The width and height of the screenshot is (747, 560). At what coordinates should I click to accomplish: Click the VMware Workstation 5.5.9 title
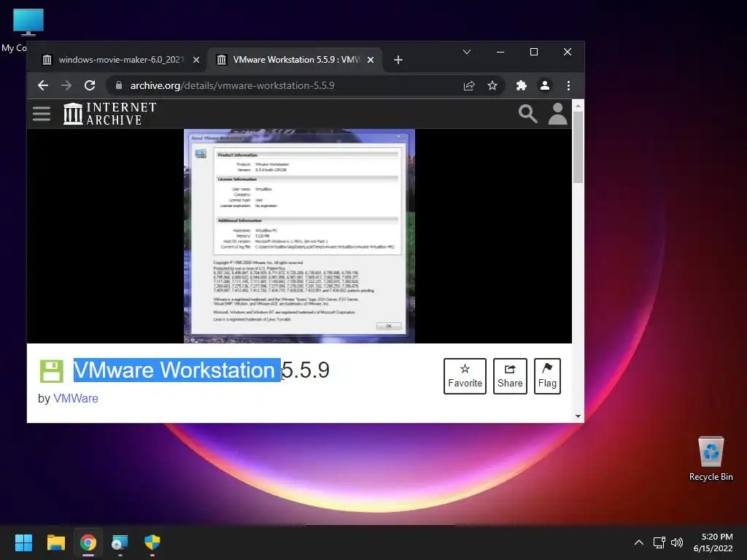pos(201,370)
